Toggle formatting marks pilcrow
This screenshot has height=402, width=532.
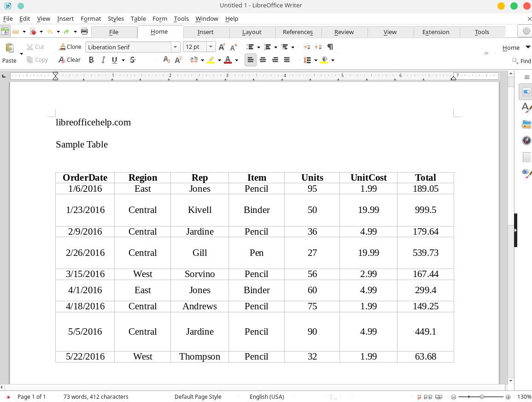point(330,47)
